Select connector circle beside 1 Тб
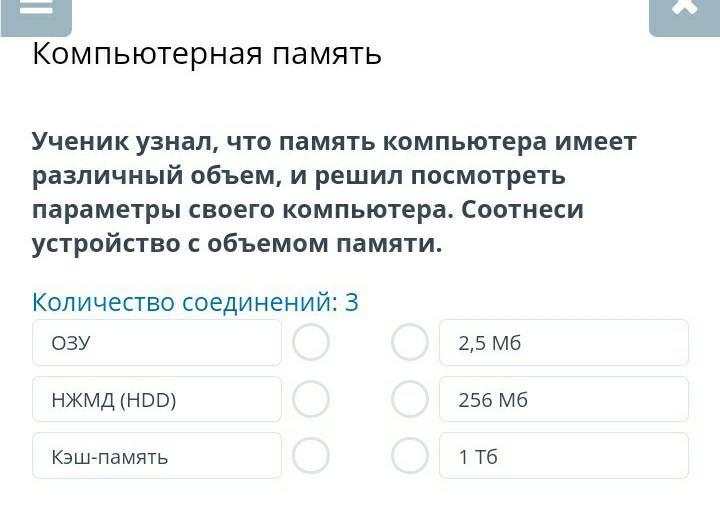The image size is (720, 517). pyautogui.click(x=409, y=456)
